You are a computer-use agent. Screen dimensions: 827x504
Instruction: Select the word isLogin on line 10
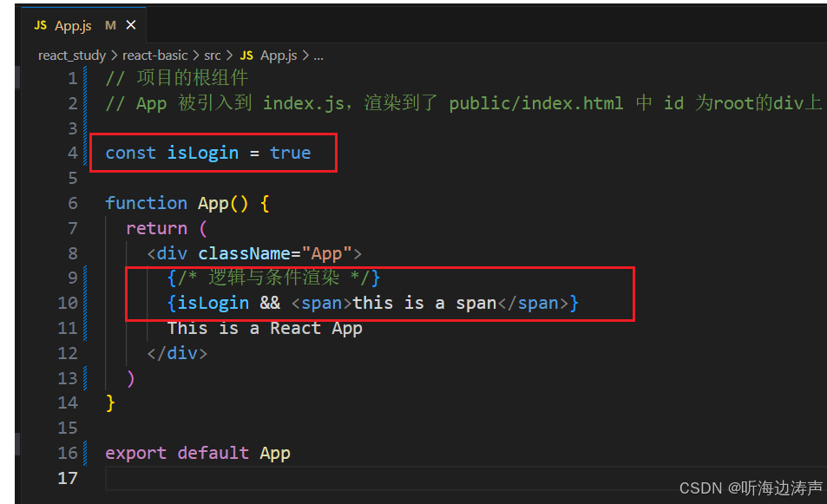(x=209, y=303)
